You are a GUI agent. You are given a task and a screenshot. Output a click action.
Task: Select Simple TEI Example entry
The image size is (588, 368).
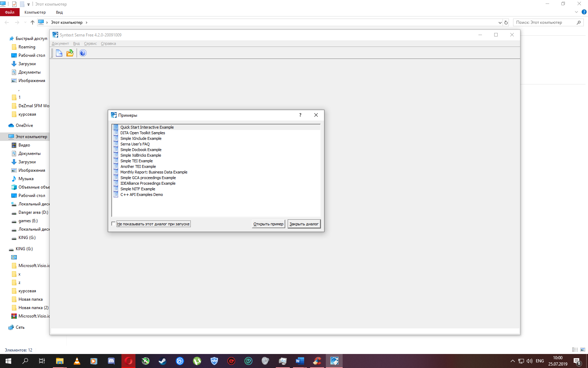pyautogui.click(x=216, y=161)
